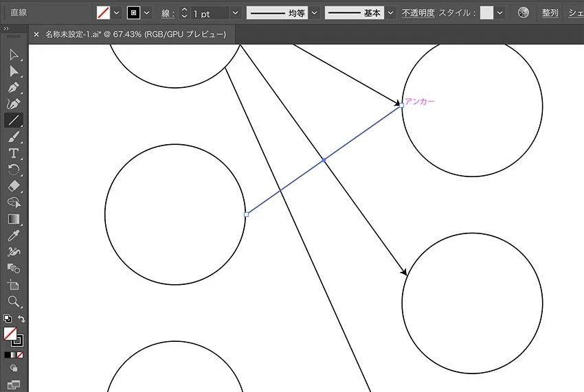Click the 基本 brush definition box

pos(355,12)
